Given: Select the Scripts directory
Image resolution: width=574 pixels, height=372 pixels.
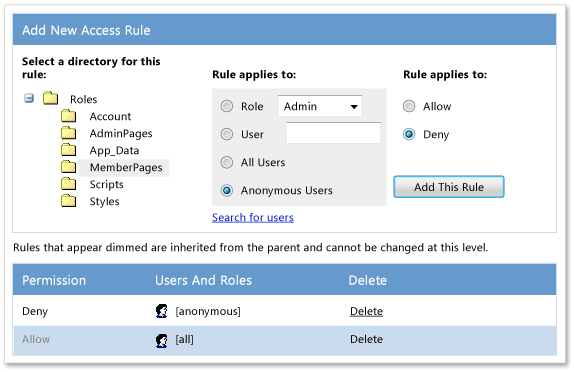Looking at the screenshot, I should (106, 185).
